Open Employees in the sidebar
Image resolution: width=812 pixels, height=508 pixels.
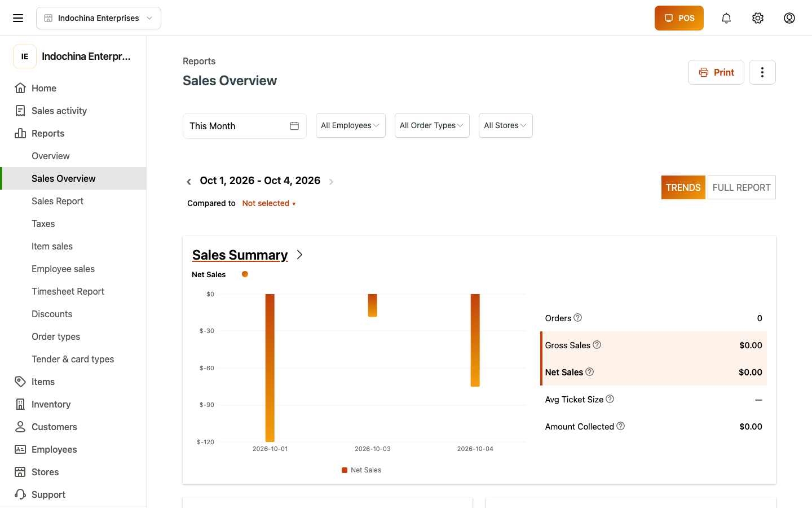[x=73, y=449]
